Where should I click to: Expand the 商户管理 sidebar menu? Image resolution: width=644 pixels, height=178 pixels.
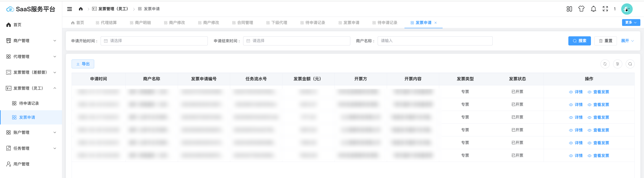[x=31, y=41]
